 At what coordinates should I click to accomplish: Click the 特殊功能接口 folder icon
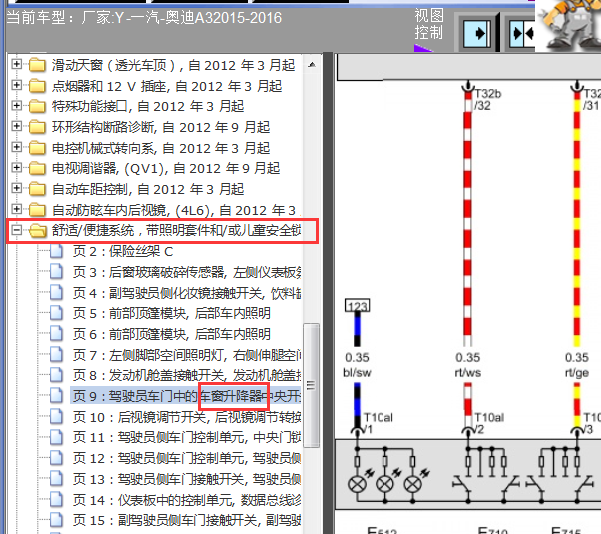(x=37, y=106)
